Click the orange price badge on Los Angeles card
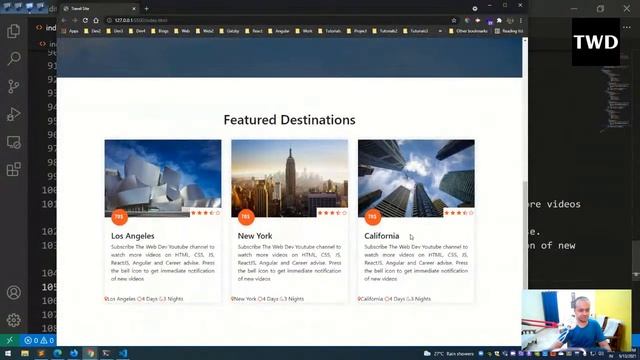This screenshot has width=640, height=360. (119, 217)
